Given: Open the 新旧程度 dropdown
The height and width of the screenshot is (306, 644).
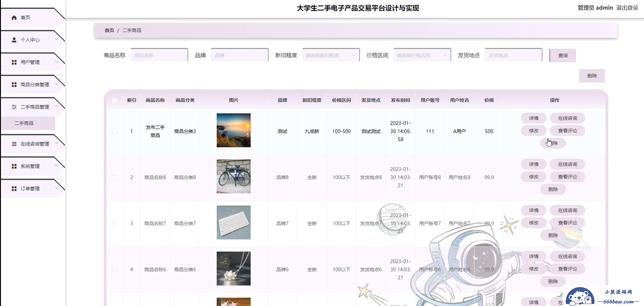Looking at the screenshot, I should point(331,55).
